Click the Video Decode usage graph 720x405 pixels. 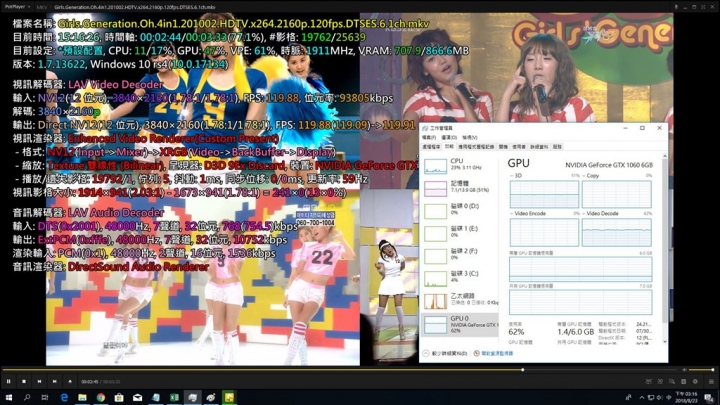click(x=617, y=232)
